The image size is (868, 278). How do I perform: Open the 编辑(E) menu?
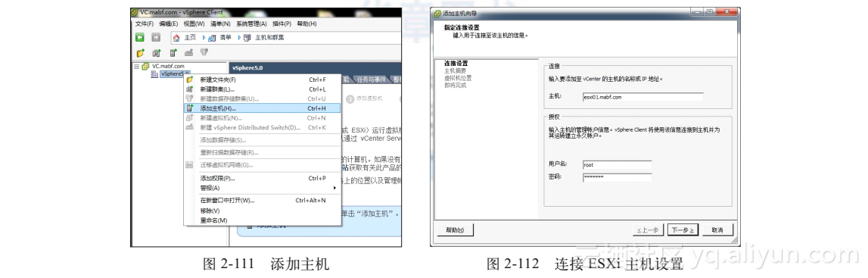(x=168, y=23)
